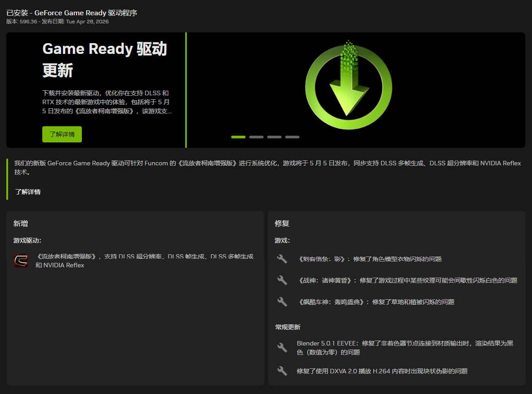This screenshot has width=532, height=394.
Task: Select the 《刺客信条：影》 fix entry text
Action: (369, 259)
